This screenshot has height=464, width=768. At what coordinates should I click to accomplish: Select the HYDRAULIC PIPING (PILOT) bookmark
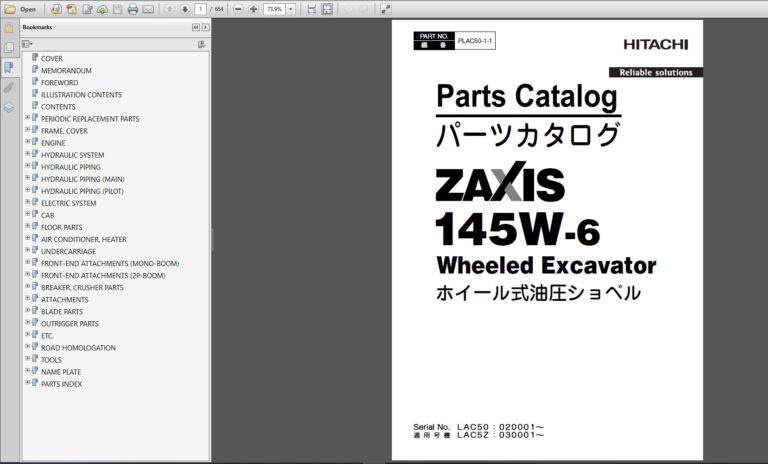pyautogui.click(x=82, y=191)
